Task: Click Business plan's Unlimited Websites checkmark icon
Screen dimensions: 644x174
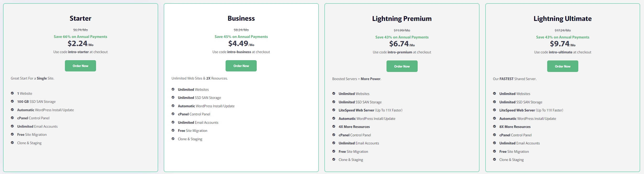Action: 173,89
